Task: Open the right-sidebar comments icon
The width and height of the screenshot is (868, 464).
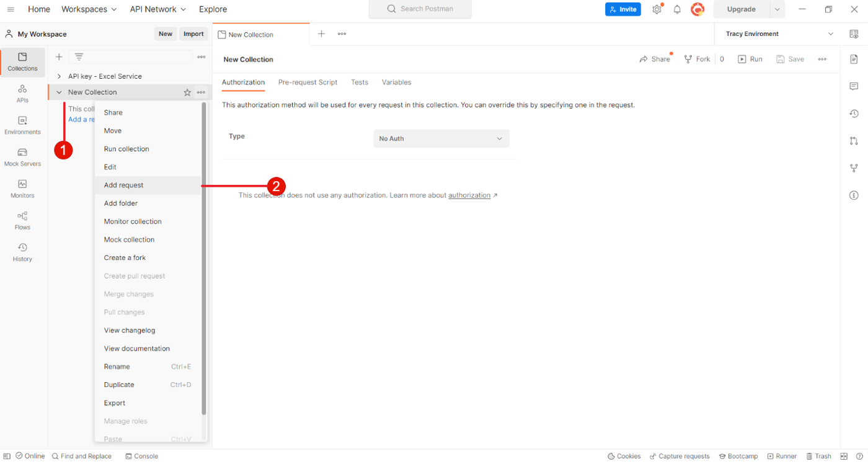Action: 854,87
